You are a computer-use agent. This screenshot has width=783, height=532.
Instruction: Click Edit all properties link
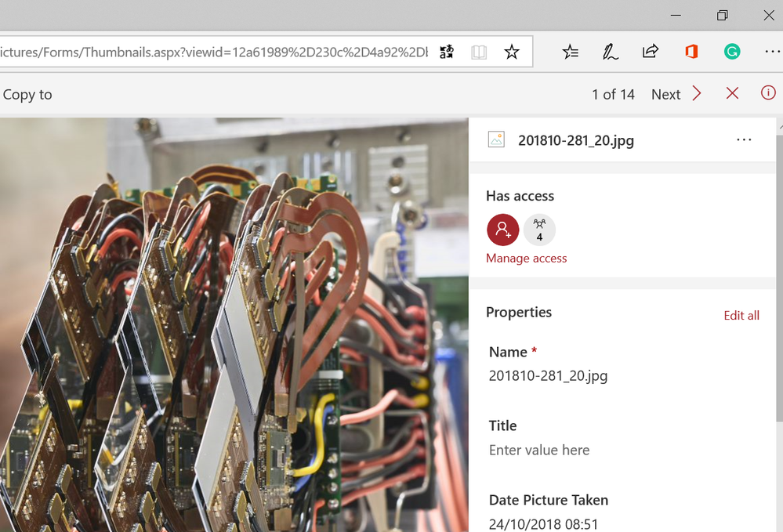tap(741, 316)
